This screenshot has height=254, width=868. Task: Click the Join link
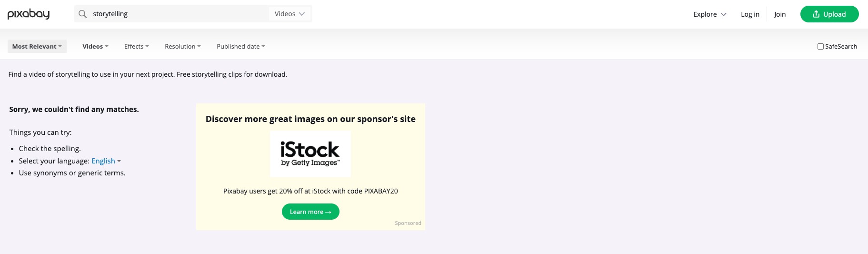click(780, 14)
